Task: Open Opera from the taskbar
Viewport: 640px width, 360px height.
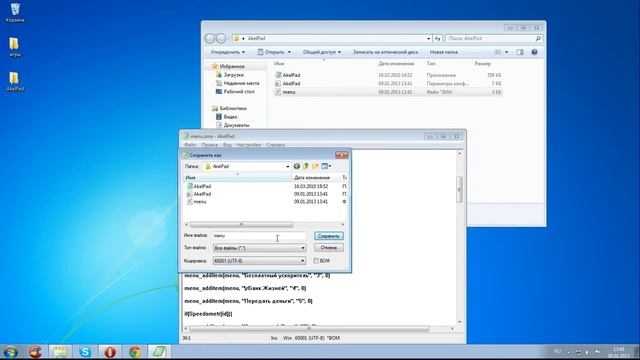Action: pyautogui.click(x=110, y=352)
